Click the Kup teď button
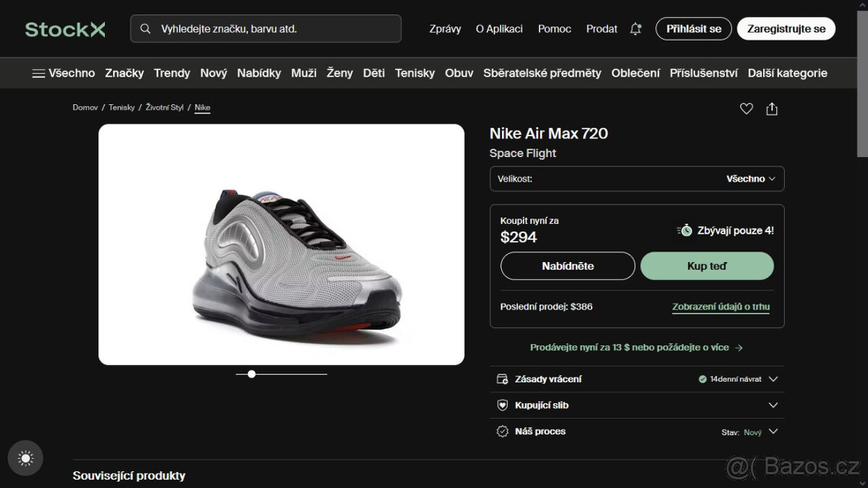This screenshot has width=868, height=488. click(707, 266)
